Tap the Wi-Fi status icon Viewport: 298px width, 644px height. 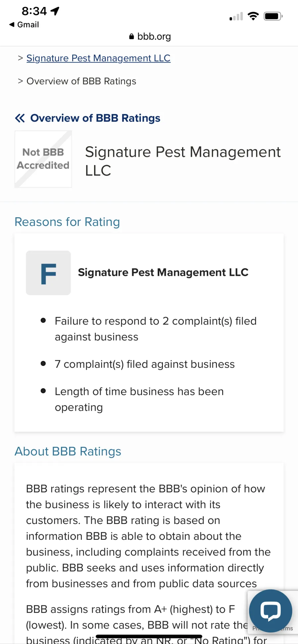click(253, 16)
